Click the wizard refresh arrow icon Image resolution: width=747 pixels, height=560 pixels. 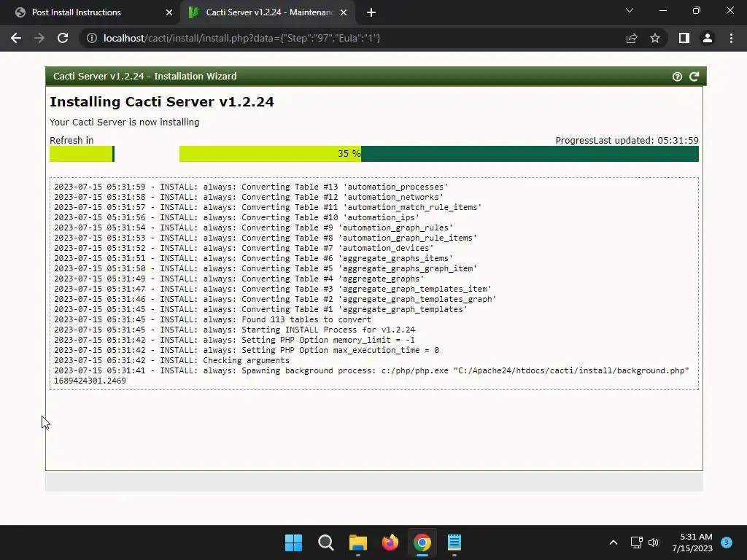click(694, 77)
